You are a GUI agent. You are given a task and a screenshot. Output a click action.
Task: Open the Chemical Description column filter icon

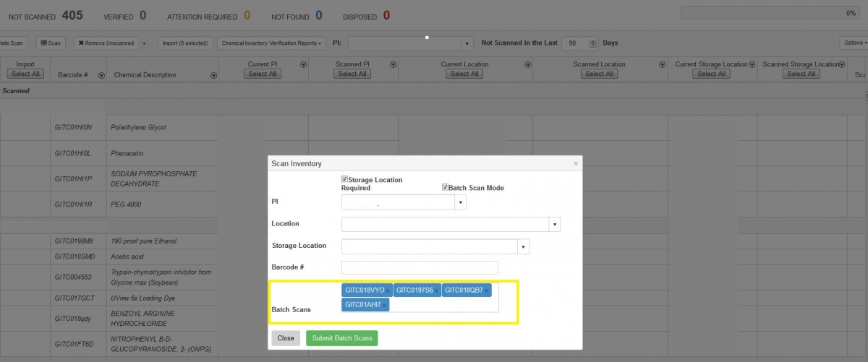[213, 75]
